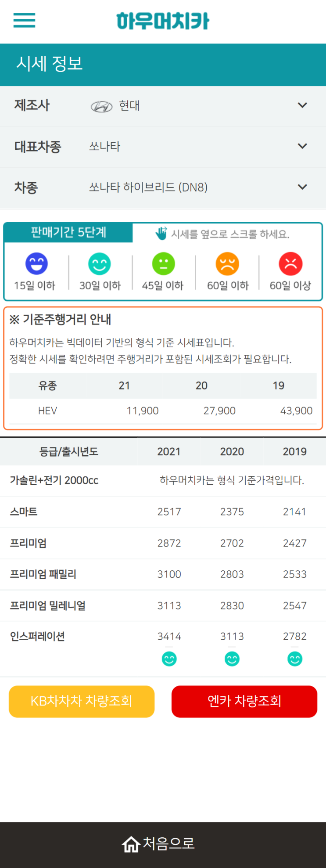Viewport: 326px width, 868px height.
Task: Click the 하우머치카 logo
Action: coord(163,21)
